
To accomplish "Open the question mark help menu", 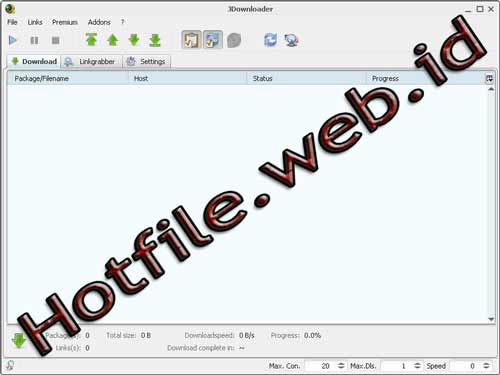I will [x=123, y=22].
